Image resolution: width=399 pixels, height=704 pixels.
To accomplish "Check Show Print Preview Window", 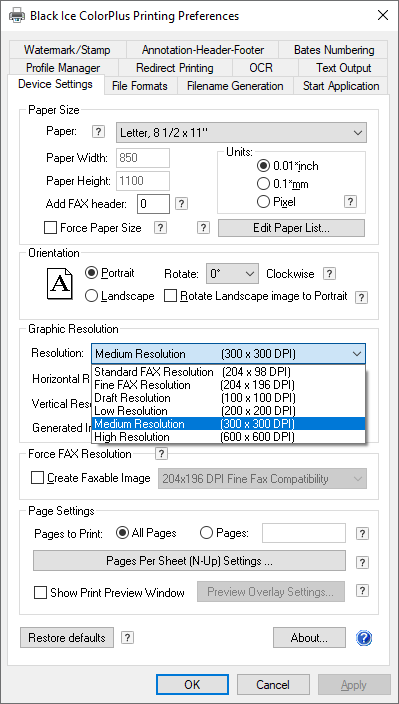I will (x=40, y=593).
